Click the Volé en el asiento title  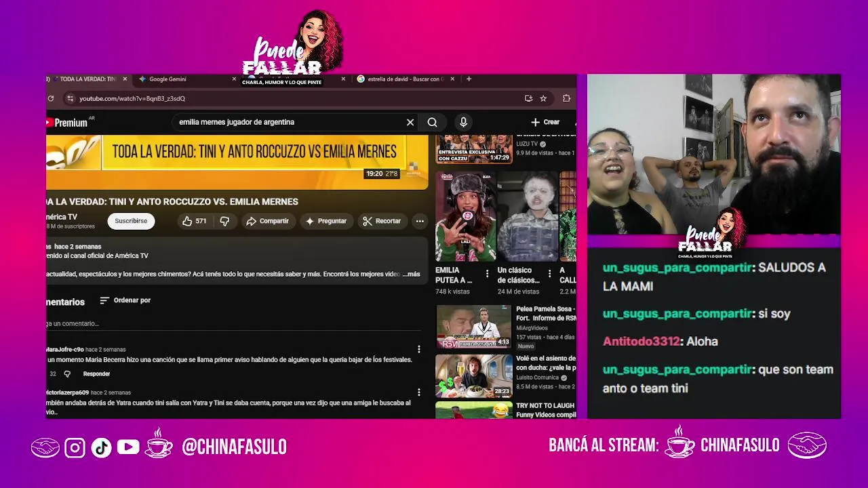pyautogui.click(x=546, y=363)
